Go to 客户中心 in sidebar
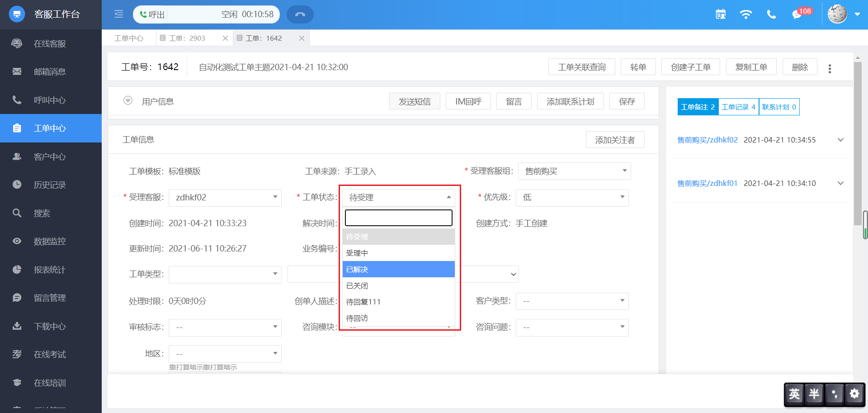The image size is (868, 413). pos(50,157)
